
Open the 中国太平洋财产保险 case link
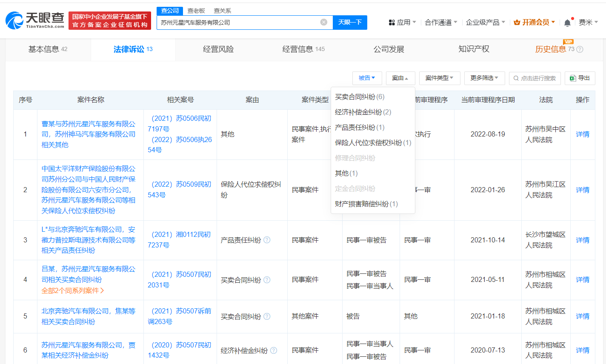pos(89,190)
